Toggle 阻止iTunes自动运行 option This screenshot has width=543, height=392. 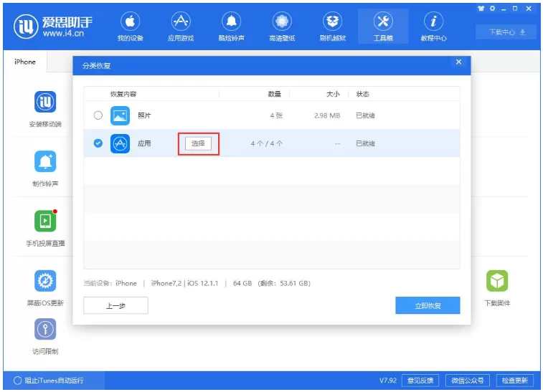tap(17, 381)
